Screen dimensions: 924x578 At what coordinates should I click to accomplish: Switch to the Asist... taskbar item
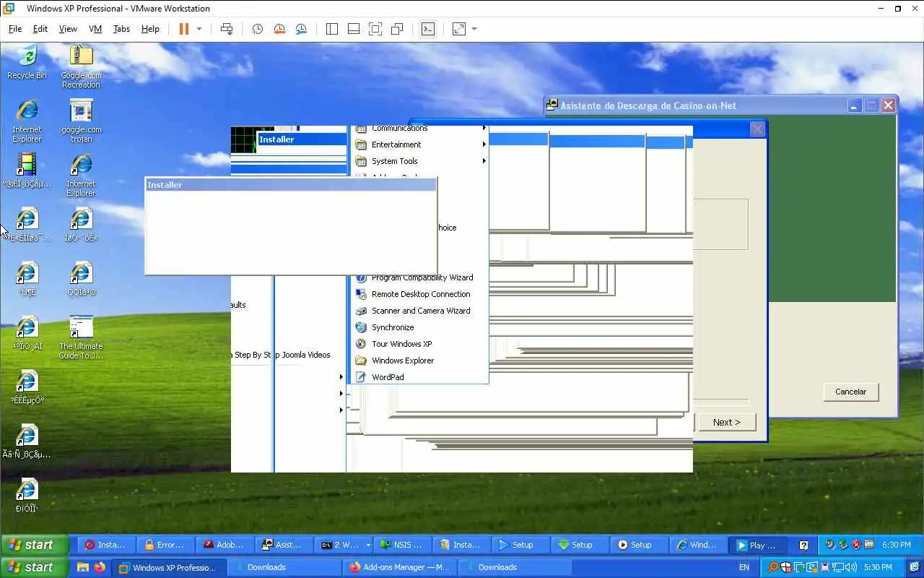[x=283, y=545]
